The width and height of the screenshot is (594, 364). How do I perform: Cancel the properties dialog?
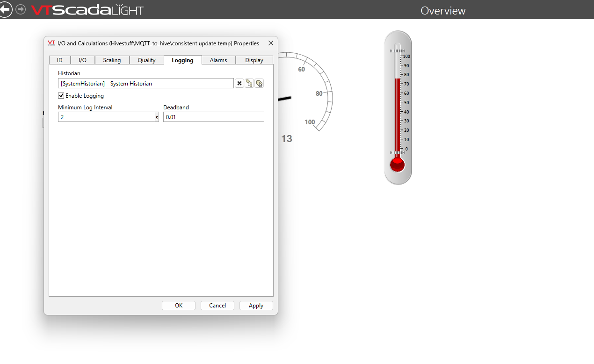(217, 306)
